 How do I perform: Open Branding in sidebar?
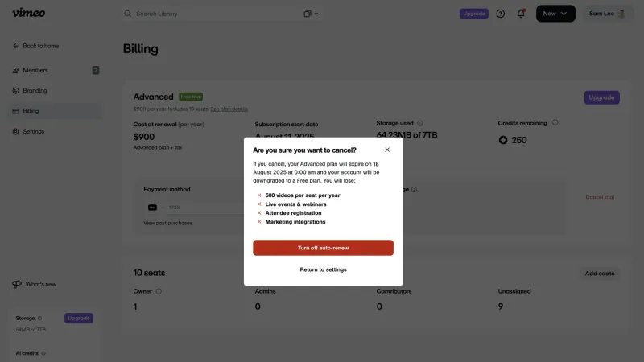pyautogui.click(x=55, y=91)
